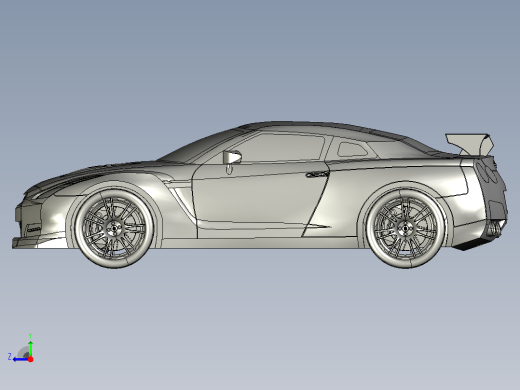The height and width of the screenshot is (390, 520).
Task: Select the side mirror on the car
Action: pos(232,157)
